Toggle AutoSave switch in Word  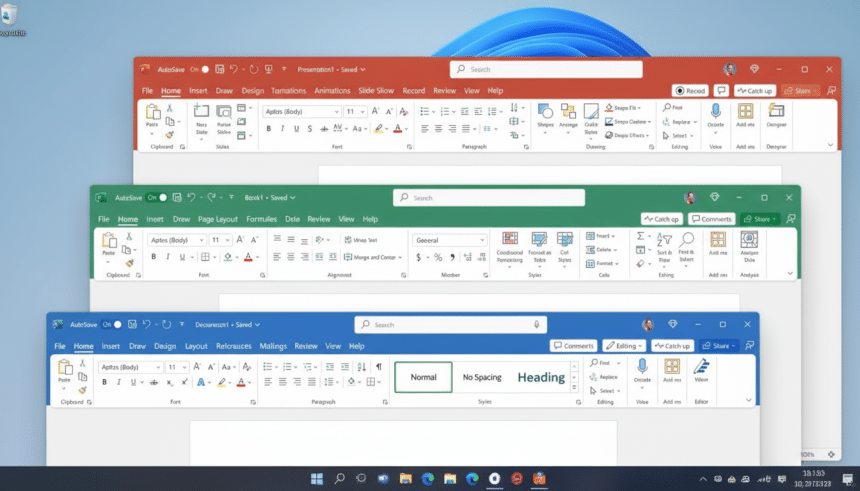click(x=112, y=324)
